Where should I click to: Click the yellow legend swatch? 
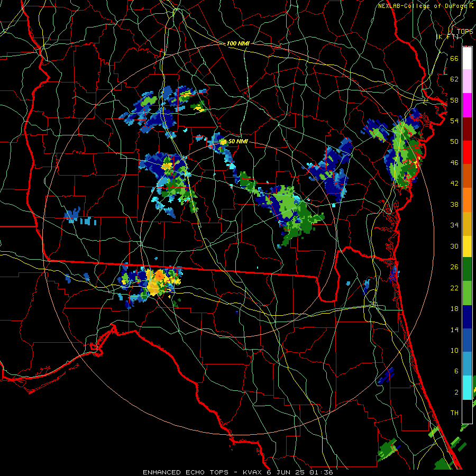(467, 246)
